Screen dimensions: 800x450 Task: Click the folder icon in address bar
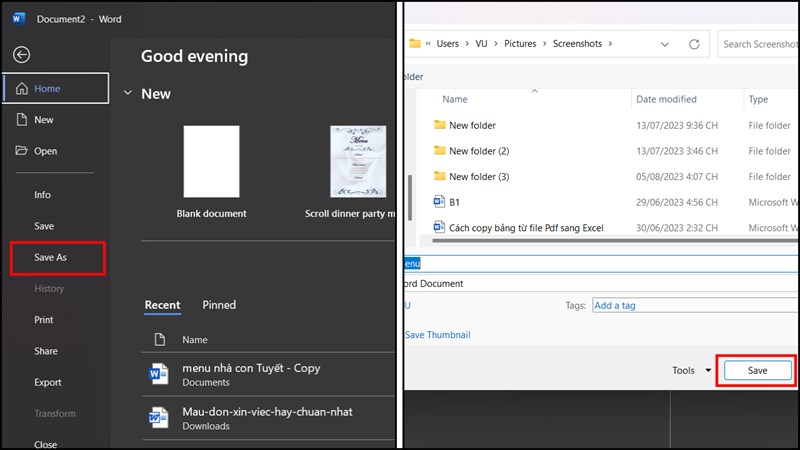415,43
